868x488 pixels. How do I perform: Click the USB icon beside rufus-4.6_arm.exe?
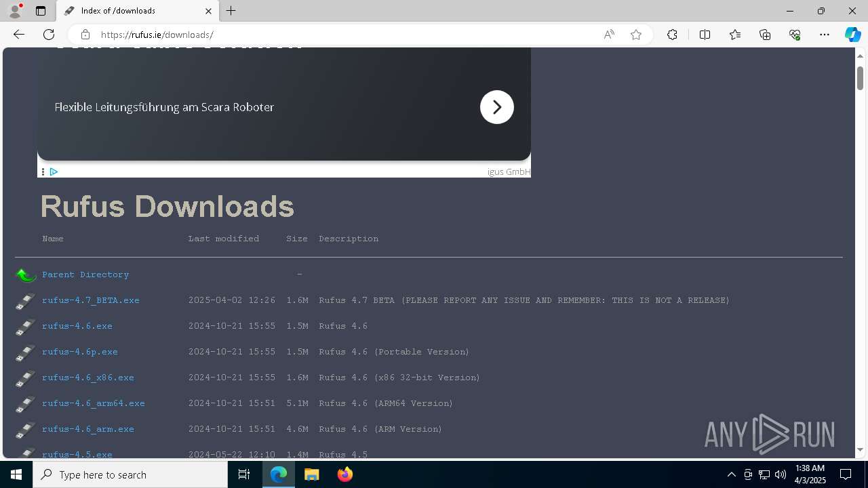coord(26,430)
